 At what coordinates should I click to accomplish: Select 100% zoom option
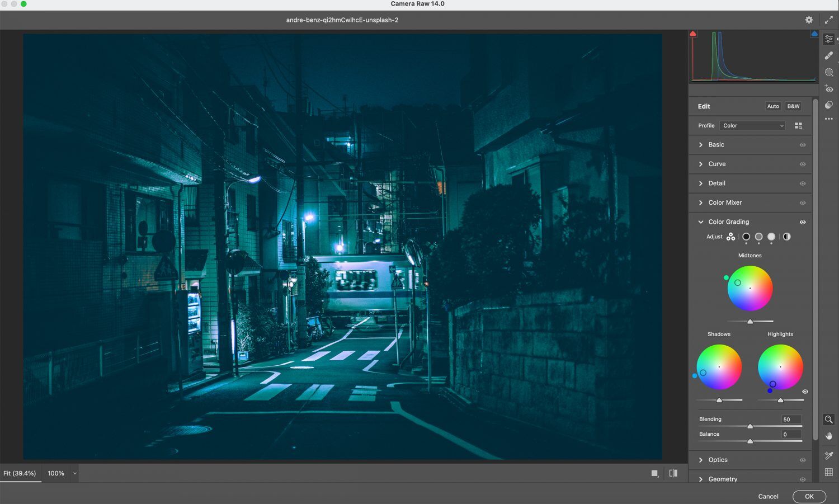(56, 473)
